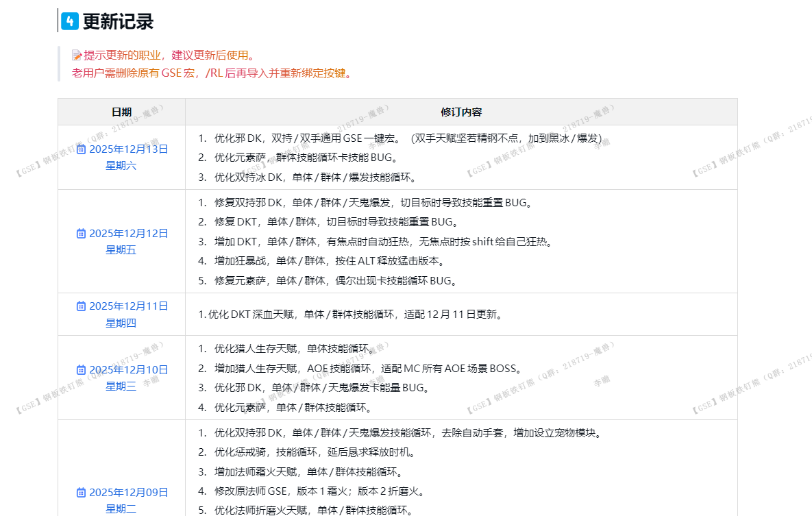812x516 pixels.
Task: Click the entry about 增加法师霜火天赋
Action: 295,471
